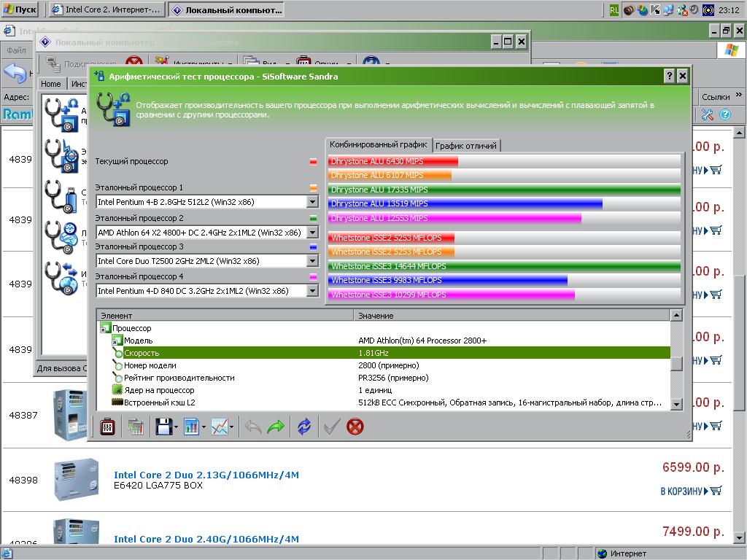
Task: Click the red cancel X icon
Action: pyautogui.click(x=355, y=427)
